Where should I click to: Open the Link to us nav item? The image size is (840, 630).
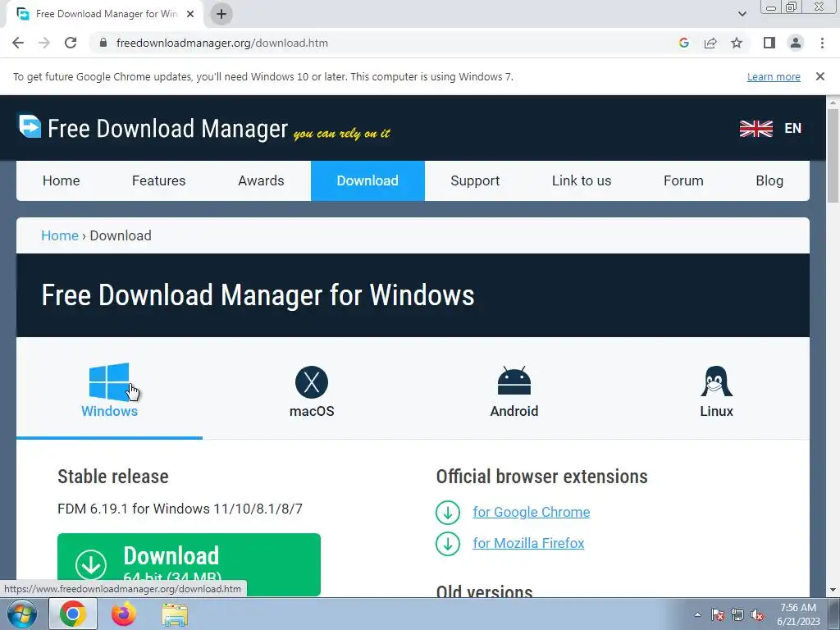pyautogui.click(x=582, y=181)
